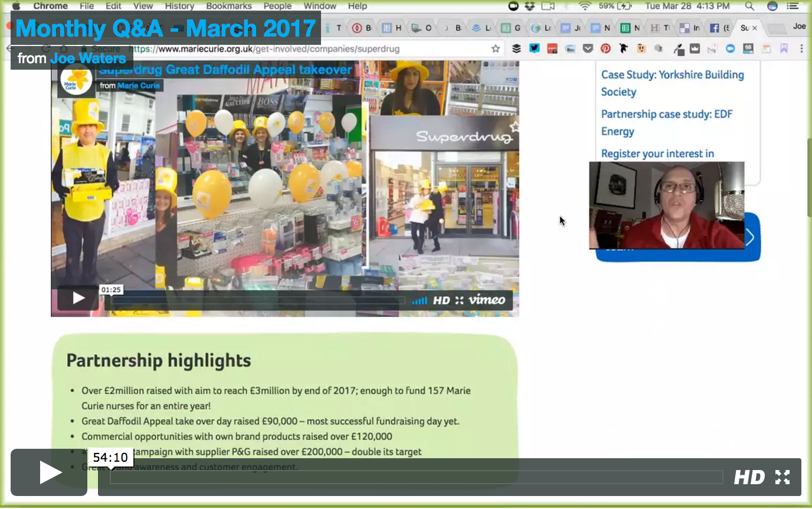
Task: Bookmark this page with the star icon
Action: pyautogui.click(x=496, y=48)
